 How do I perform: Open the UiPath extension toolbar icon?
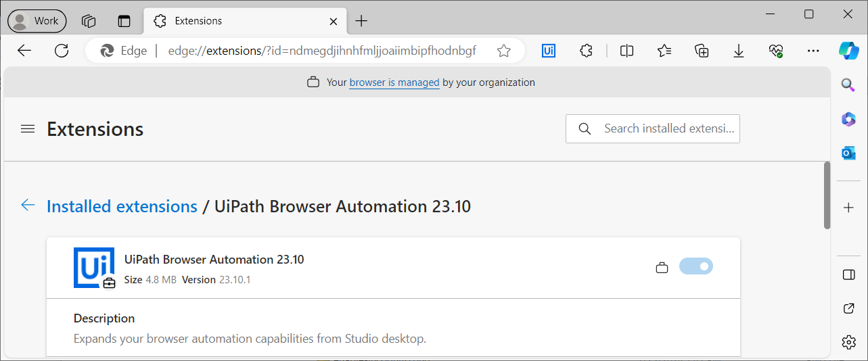[549, 51]
